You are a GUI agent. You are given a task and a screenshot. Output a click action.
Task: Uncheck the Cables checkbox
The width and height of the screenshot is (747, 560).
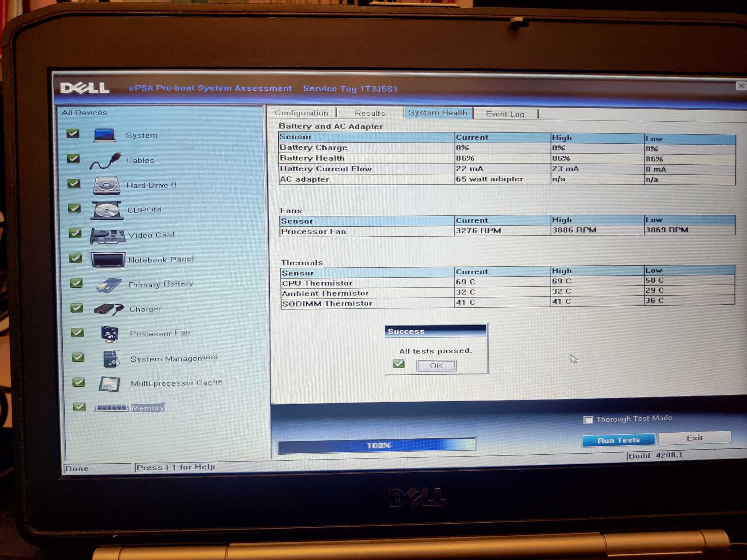coord(73,159)
